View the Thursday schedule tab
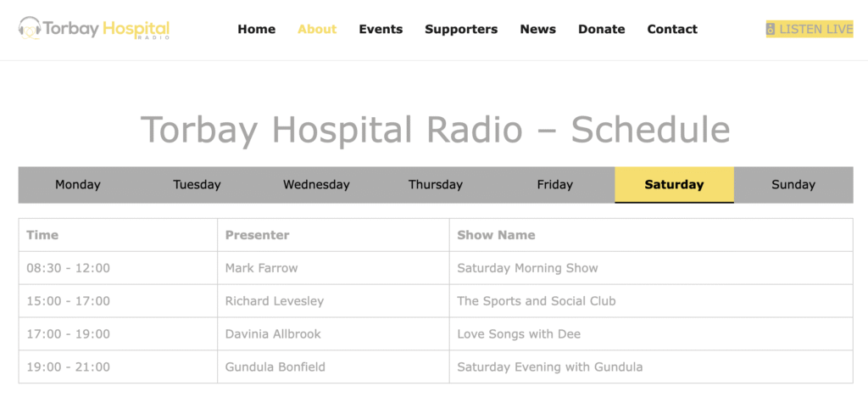The image size is (868, 414). 436,185
